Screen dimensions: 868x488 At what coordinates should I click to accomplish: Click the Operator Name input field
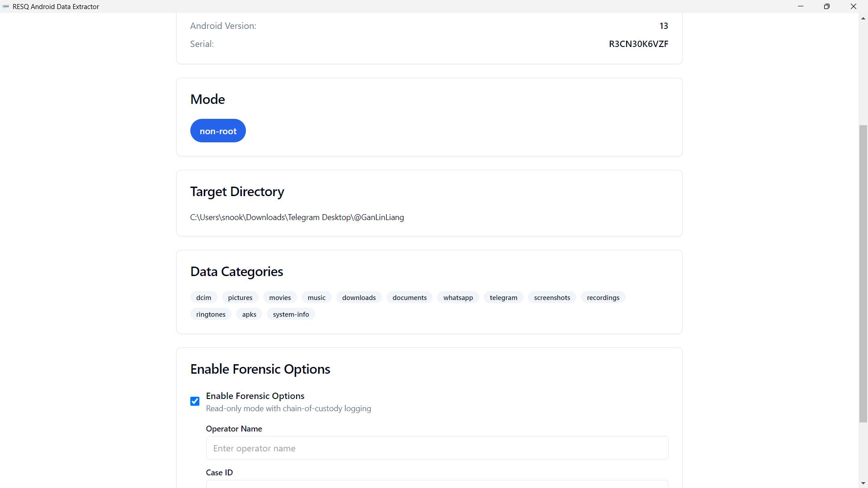[x=437, y=448]
